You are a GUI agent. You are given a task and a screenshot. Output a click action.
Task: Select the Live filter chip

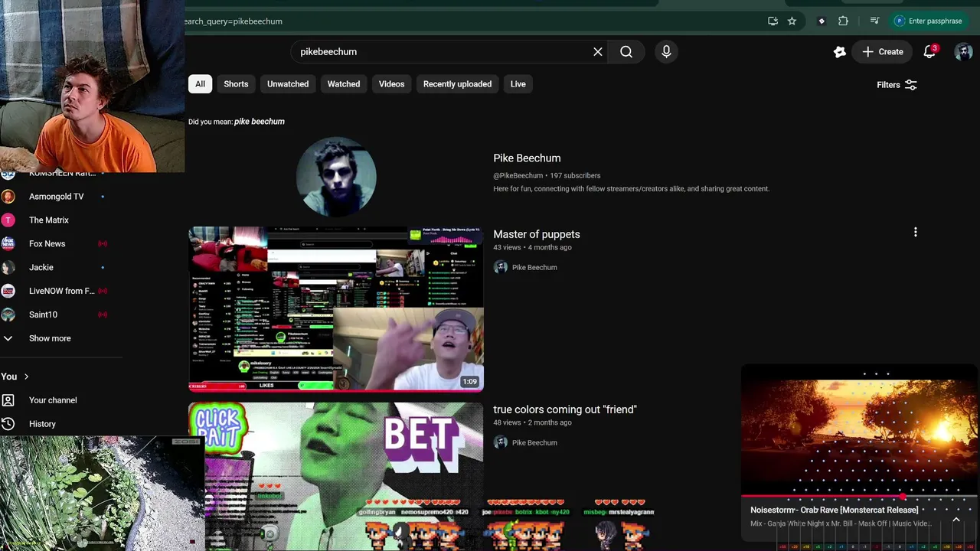click(518, 84)
